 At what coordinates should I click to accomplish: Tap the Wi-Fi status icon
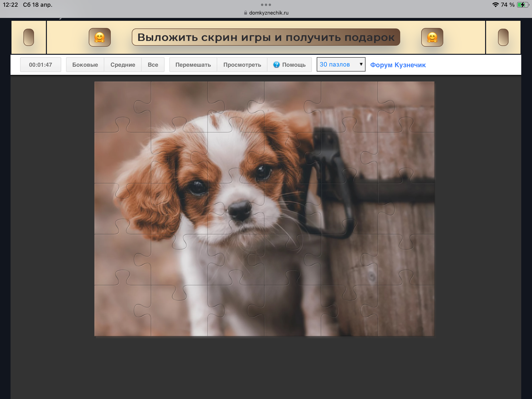[x=495, y=5]
